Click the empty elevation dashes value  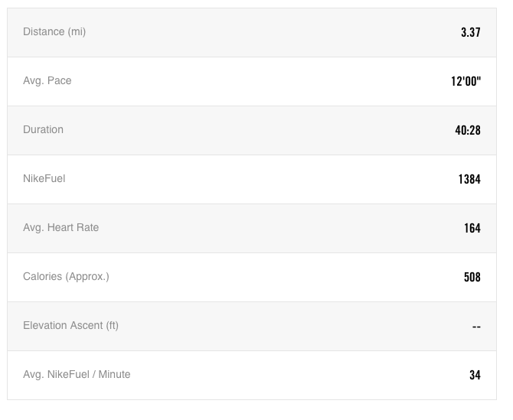click(x=475, y=327)
